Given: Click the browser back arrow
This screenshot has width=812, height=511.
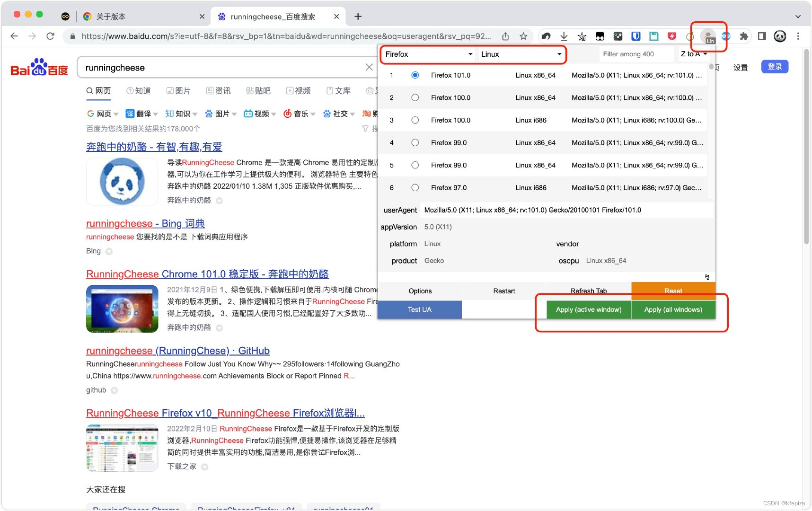Looking at the screenshot, I should pos(14,36).
